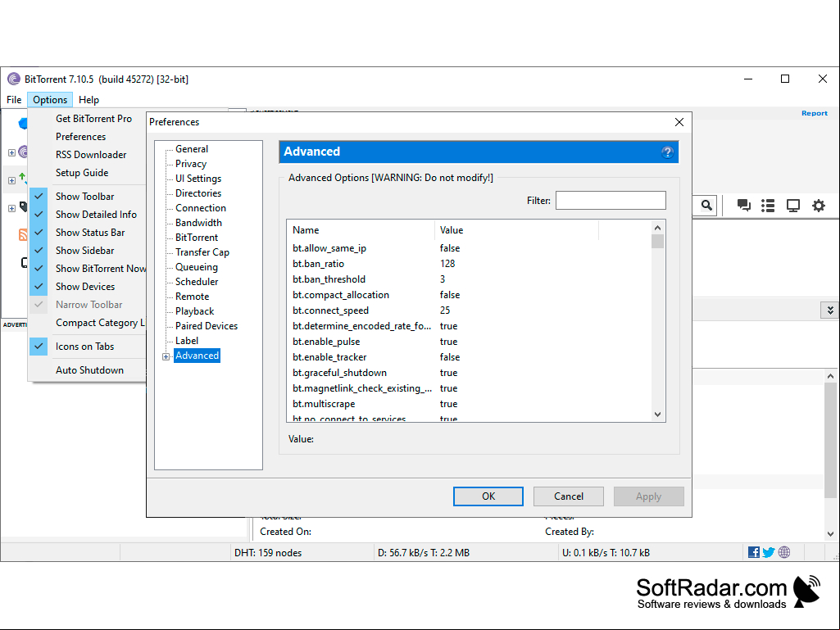Screen dimensions: 840x630
Task: Click the remote monitor toolbar icon
Action: pos(792,205)
